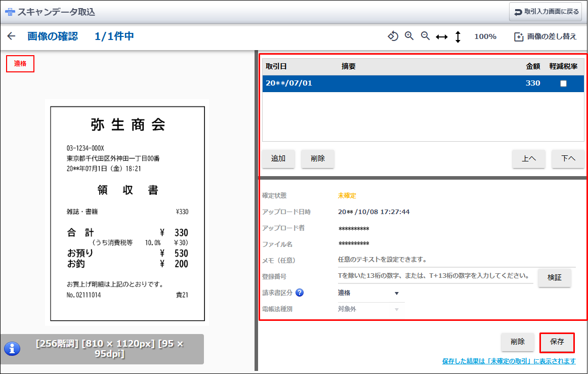Click the 摘要 column header
This screenshot has height=374, width=588.
click(348, 66)
